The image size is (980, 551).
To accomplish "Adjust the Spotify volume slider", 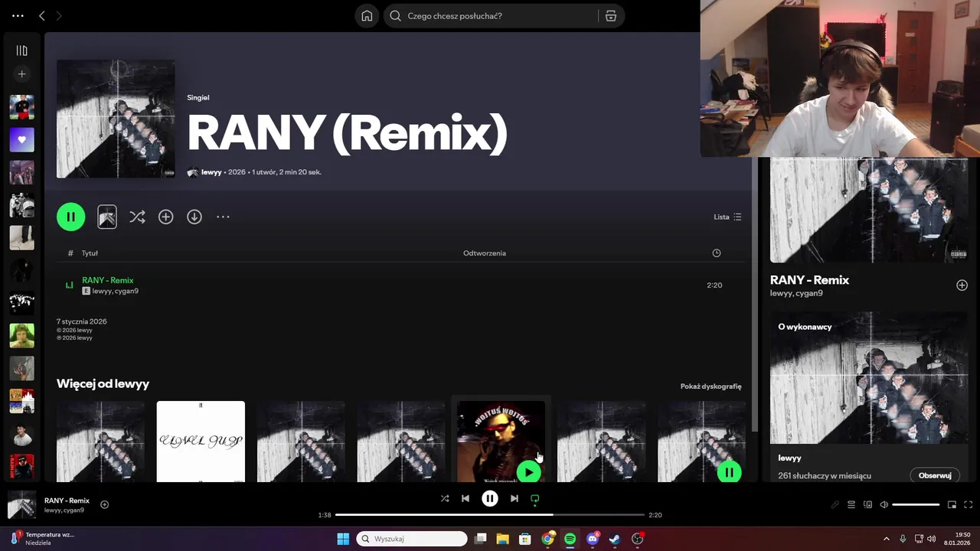I will 916,504.
